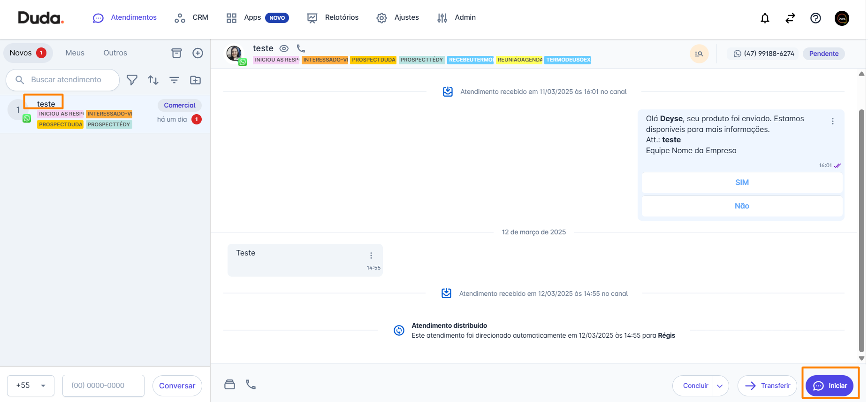The image size is (868, 402).
Task: Click the sort arrows icon
Action: [x=153, y=80]
